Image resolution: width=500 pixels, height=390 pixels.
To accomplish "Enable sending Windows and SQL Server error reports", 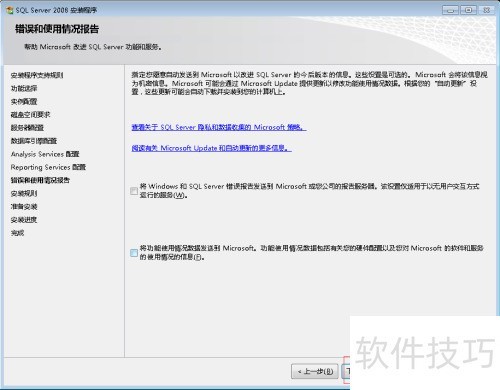I will click(x=134, y=191).
